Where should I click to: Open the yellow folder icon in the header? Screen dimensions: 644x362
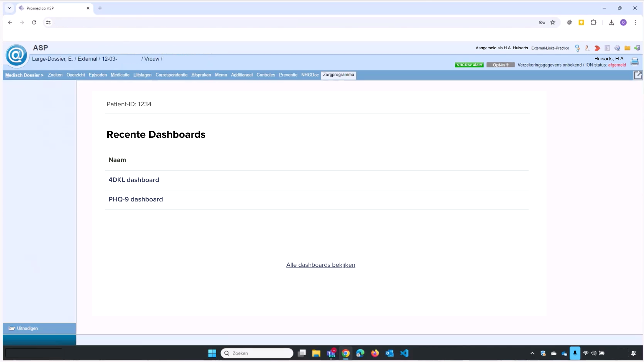(627, 48)
